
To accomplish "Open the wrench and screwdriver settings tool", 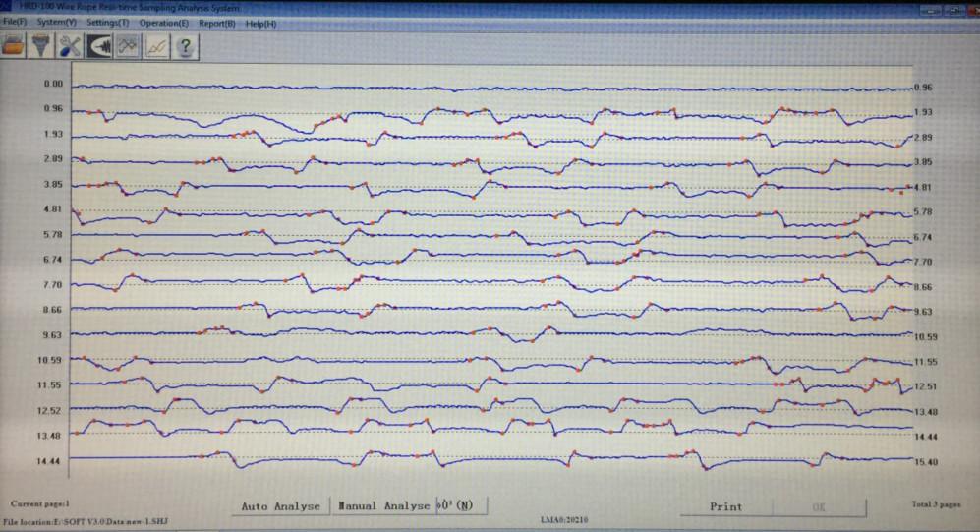I will (71, 45).
